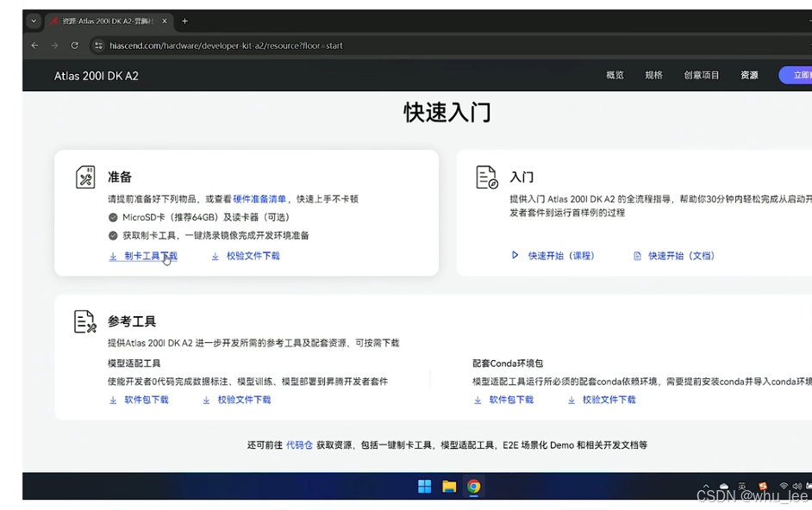Click the play icon beside 快速开始（课程）
812x510 pixels.
pos(515,255)
